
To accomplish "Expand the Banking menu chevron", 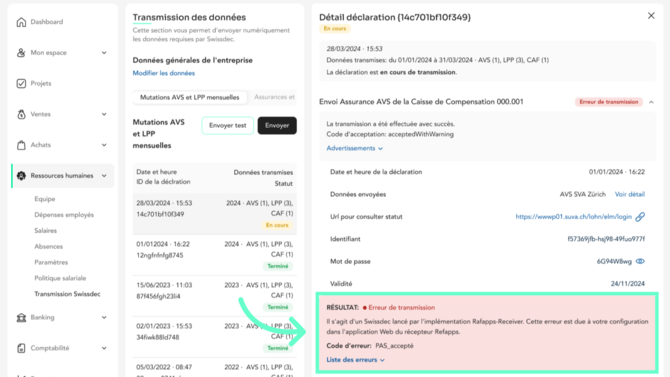I will (104, 318).
